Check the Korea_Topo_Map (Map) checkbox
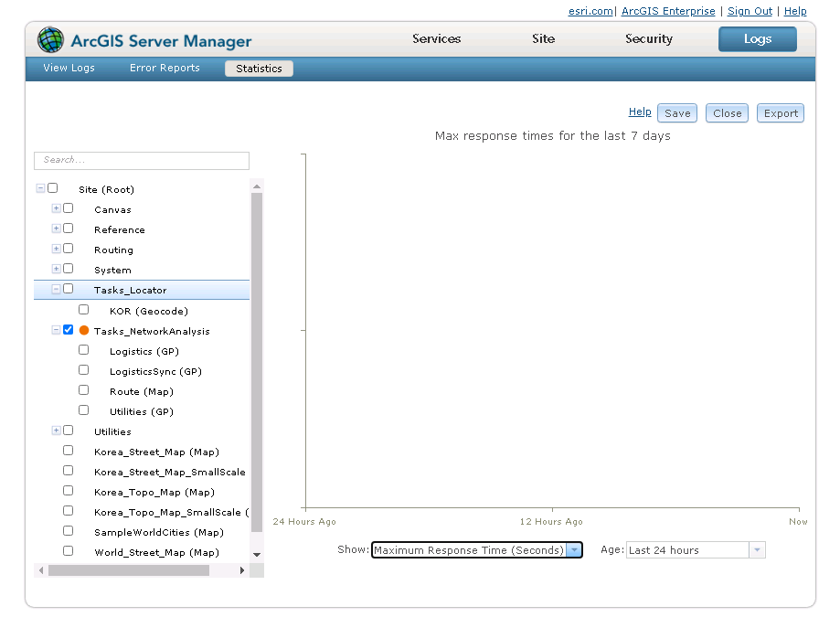The width and height of the screenshot is (840, 617). [68, 491]
